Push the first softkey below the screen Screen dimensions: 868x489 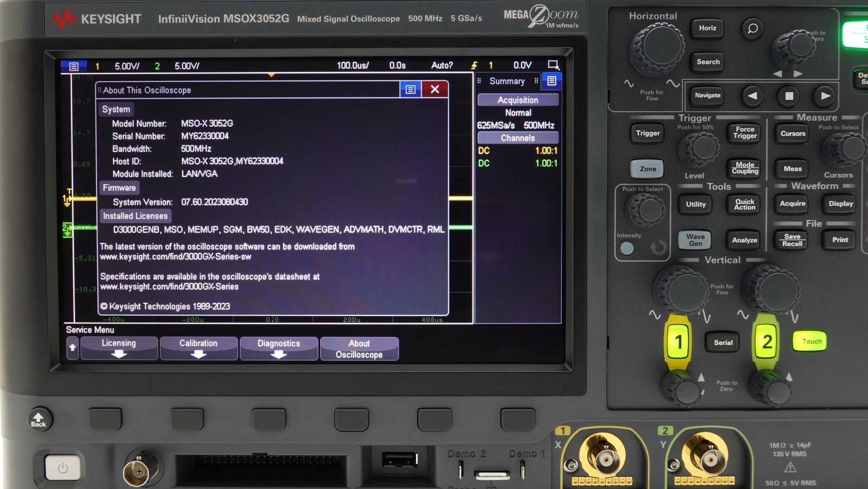pyautogui.click(x=105, y=419)
